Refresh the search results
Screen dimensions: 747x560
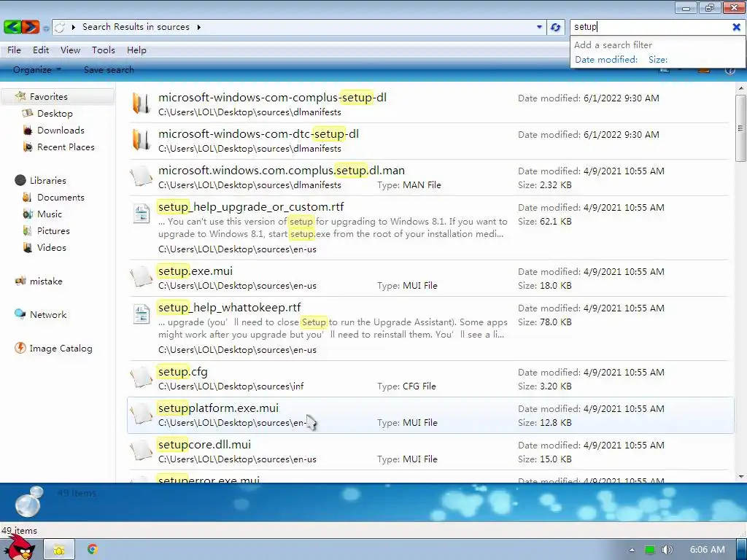click(x=555, y=27)
